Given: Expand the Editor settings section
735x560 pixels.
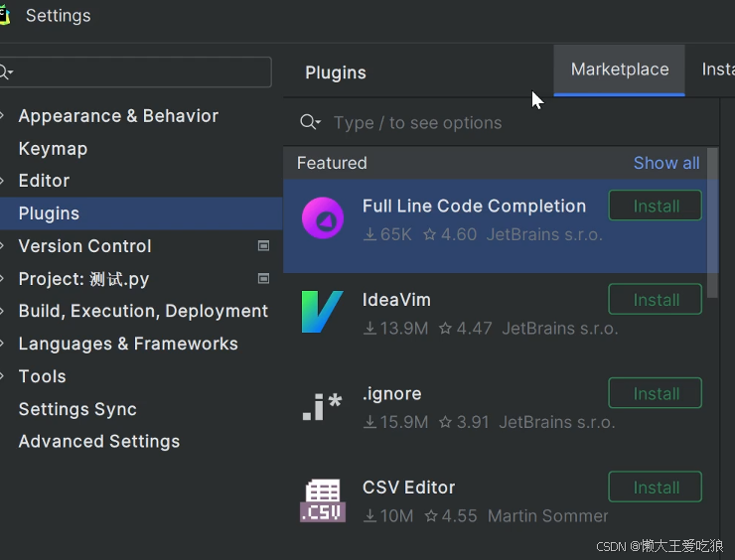Looking at the screenshot, I should pyautogui.click(x=2, y=181).
